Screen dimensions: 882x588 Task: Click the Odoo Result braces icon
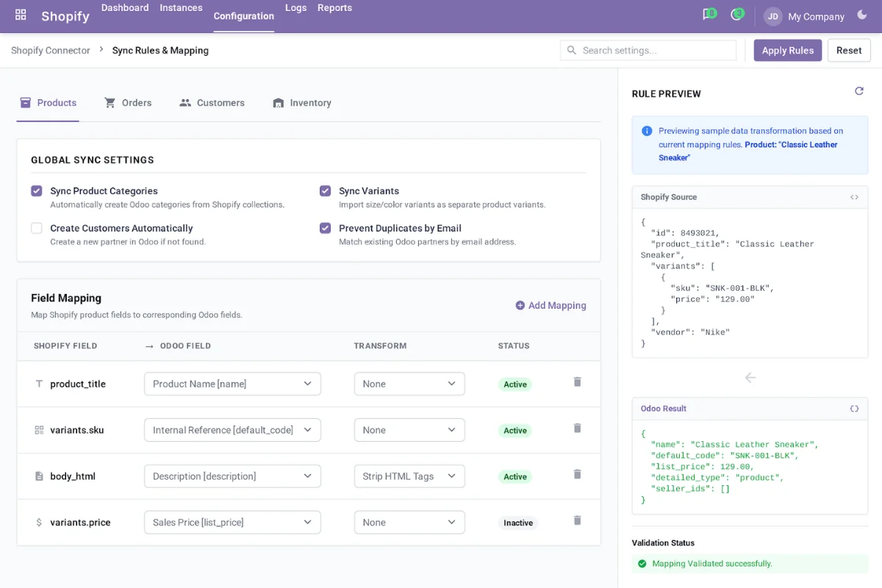(854, 409)
